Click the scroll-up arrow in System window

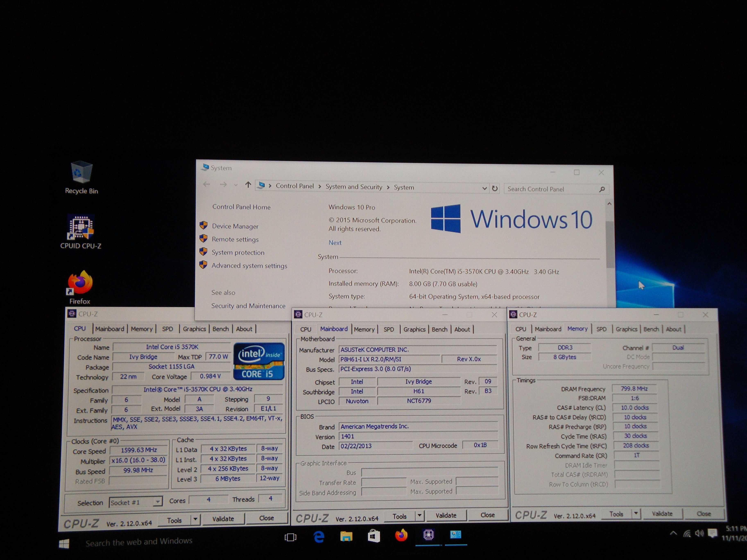[x=609, y=204]
